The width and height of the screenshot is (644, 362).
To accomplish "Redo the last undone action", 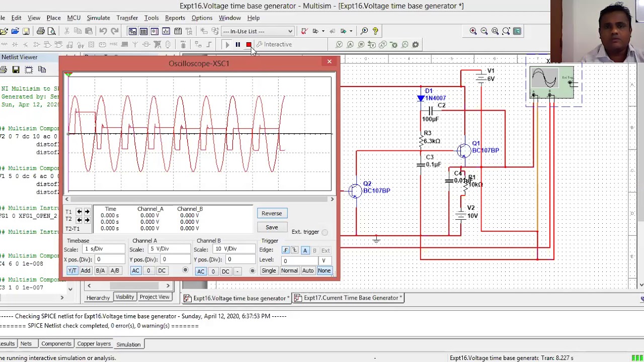I will pyautogui.click(x=114, y=31).
